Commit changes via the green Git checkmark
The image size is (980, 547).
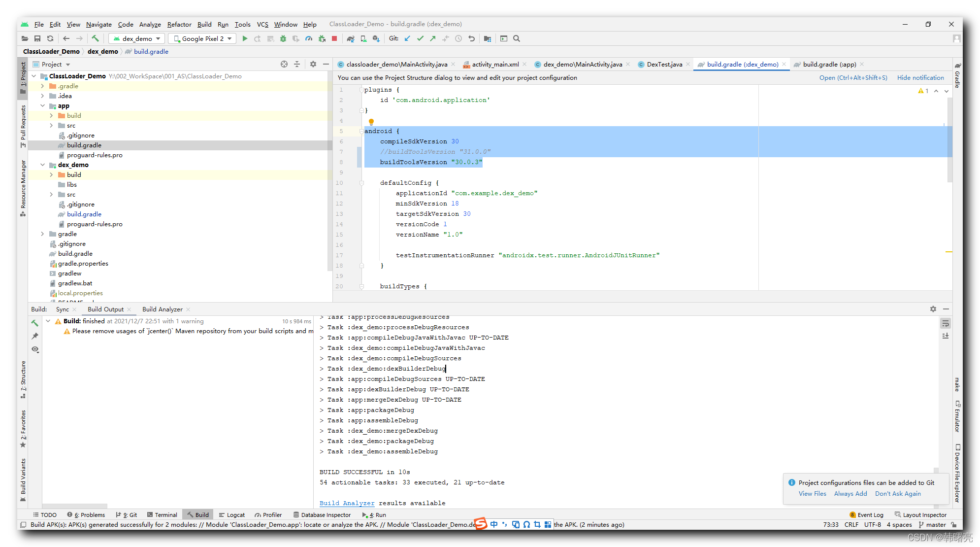[420, 38]
